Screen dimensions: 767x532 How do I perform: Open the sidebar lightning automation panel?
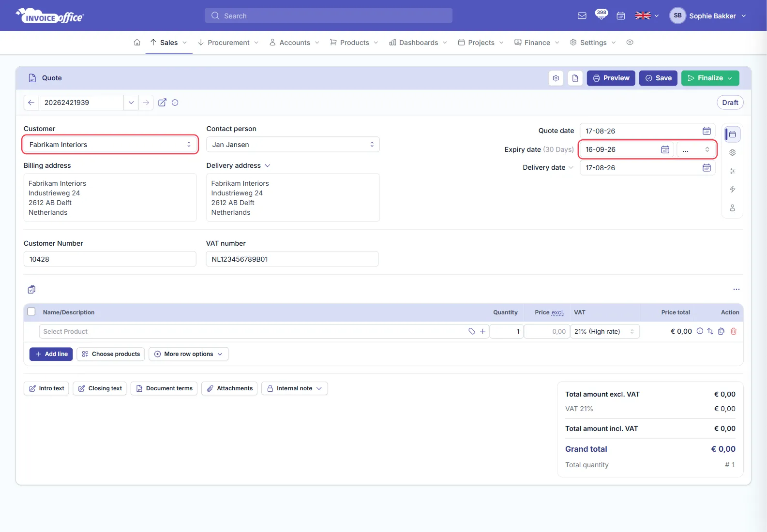(x=733, y=190)
